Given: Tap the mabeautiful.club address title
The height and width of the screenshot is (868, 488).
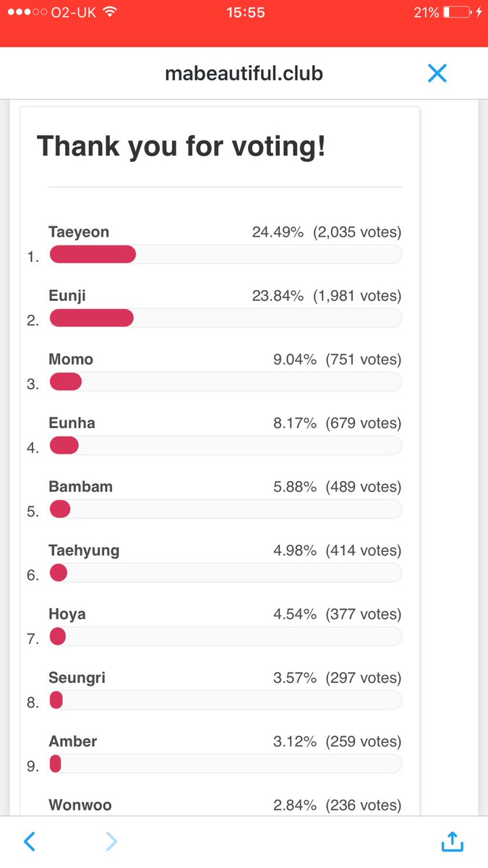Looking at the screenshot, I should click(x=244, y=74).
